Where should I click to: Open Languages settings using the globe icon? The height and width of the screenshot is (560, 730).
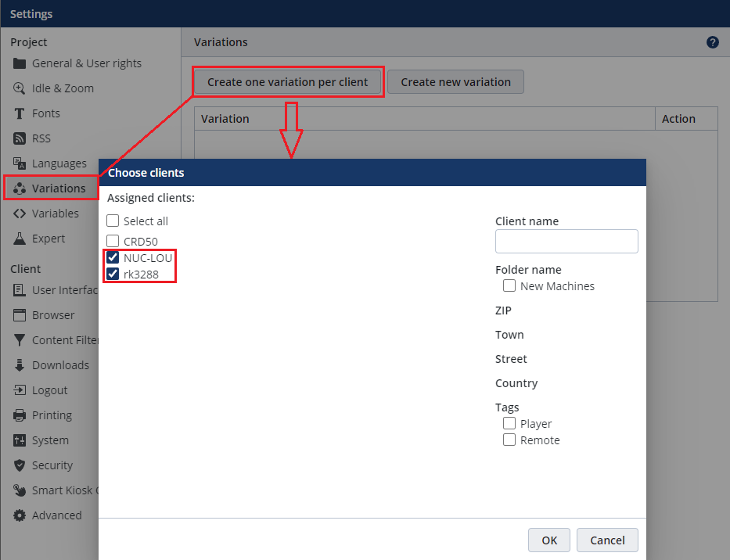17,163
